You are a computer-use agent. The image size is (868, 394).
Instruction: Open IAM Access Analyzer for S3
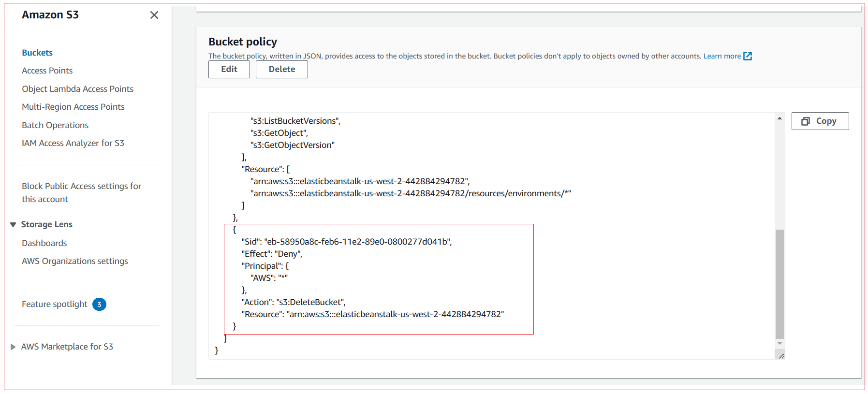tap(73, 143)
